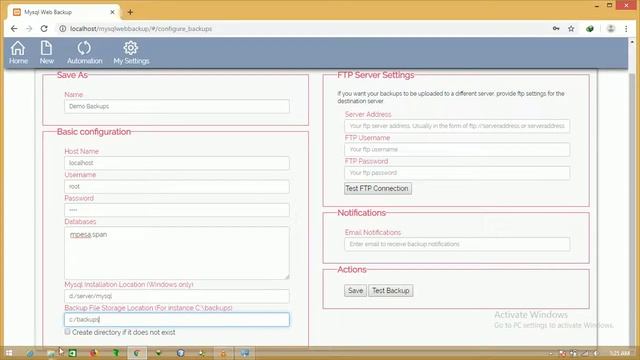This screenshot has width=640, height=360.
Task: Click the database Password field
Action: pos(177,210)
